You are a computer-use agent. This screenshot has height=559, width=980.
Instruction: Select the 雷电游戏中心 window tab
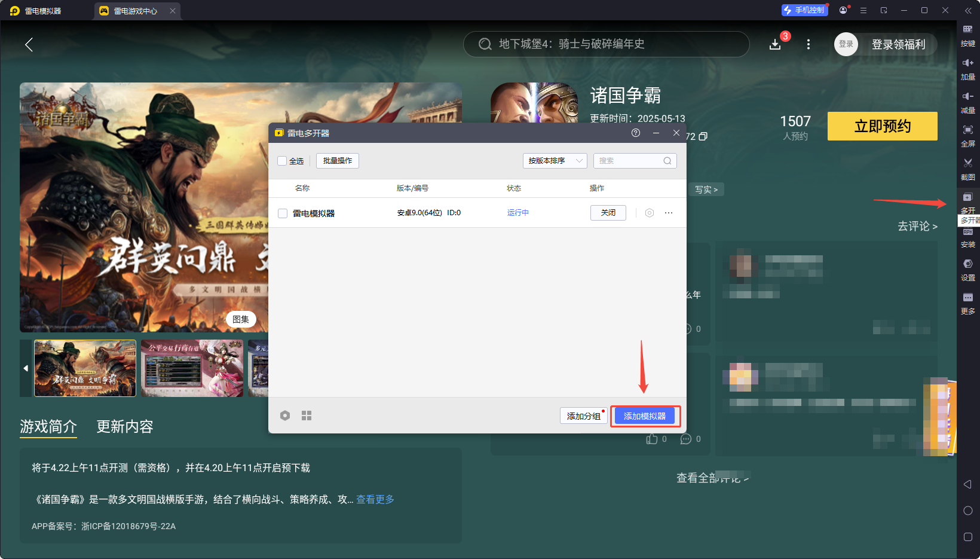(135, 11)
